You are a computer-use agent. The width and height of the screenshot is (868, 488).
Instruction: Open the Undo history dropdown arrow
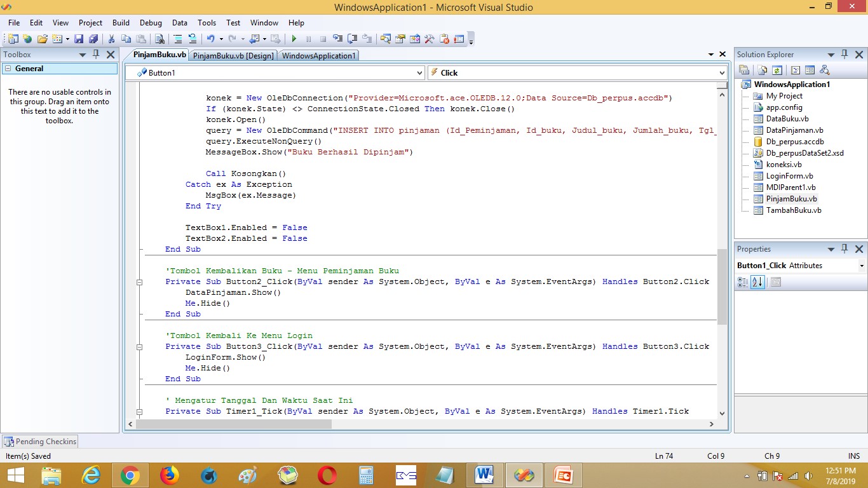(220, 39)
